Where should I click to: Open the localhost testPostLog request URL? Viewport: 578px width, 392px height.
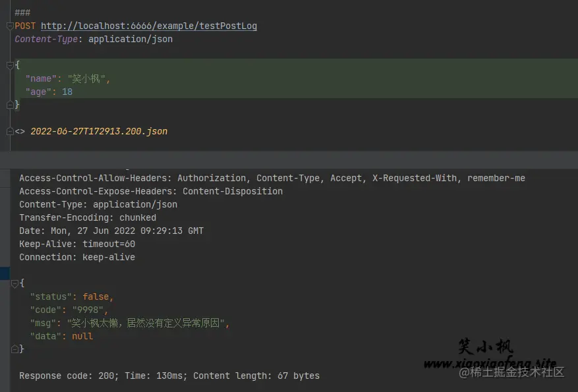coord(148,26)
